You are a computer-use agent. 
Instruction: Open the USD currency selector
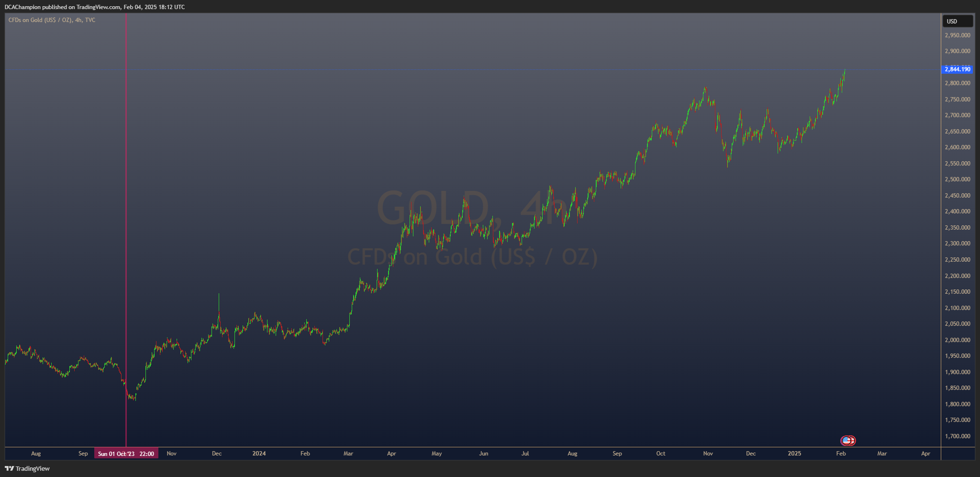click(958, 21)
